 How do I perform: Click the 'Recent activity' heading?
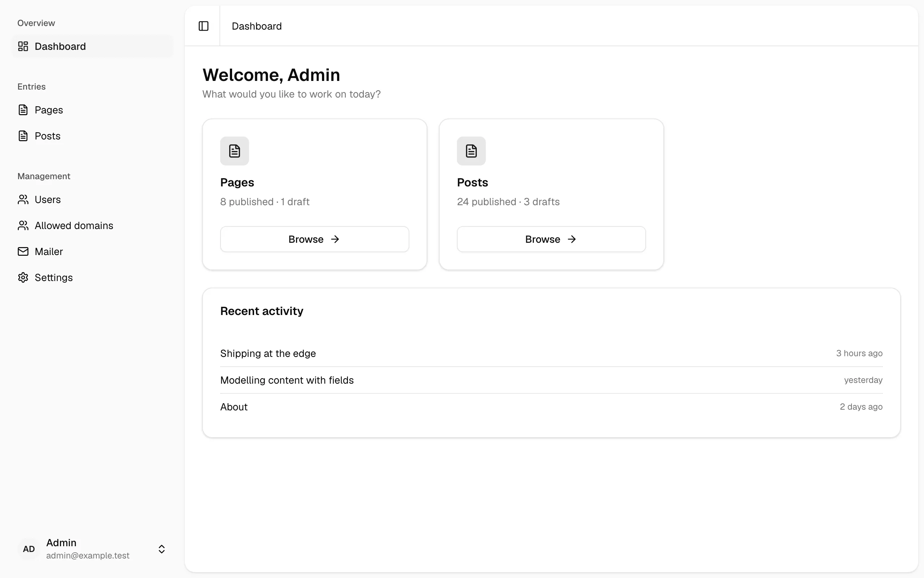[262, 311]
